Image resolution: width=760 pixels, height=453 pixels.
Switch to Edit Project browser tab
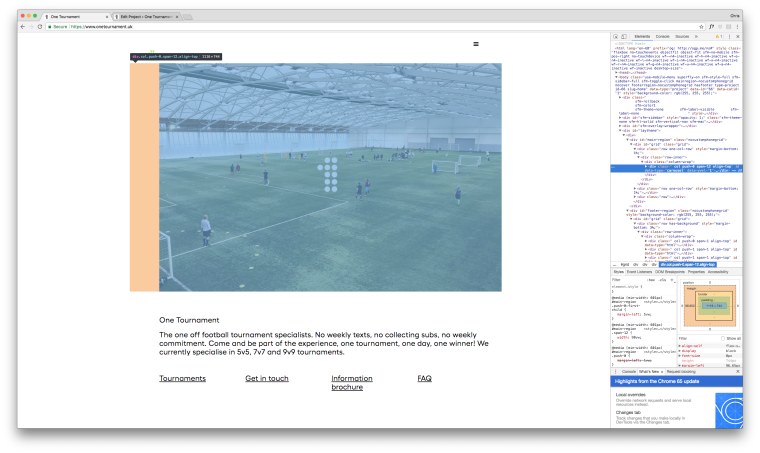click(146, 16)
